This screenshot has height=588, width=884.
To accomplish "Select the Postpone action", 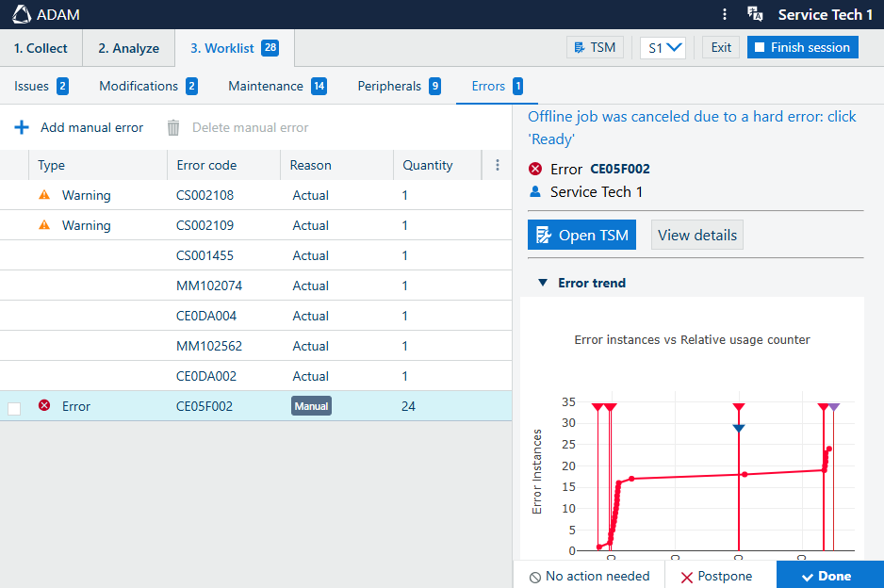I will [x=717, y=576].
